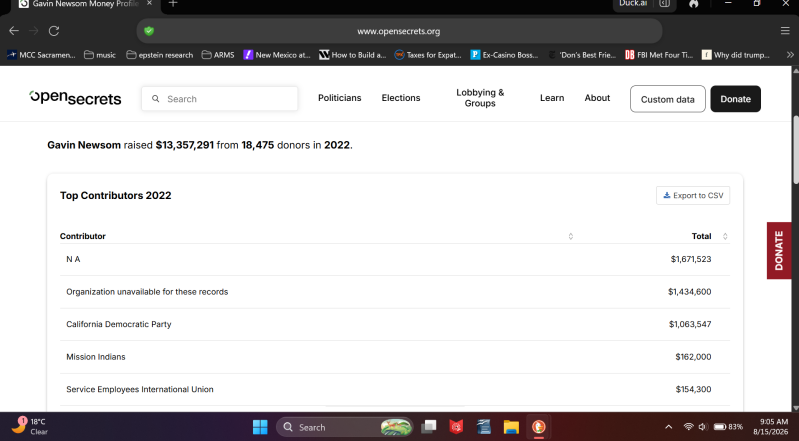
Task: Open the OpenSecrets logo homepage
Action: coord(75,97)
